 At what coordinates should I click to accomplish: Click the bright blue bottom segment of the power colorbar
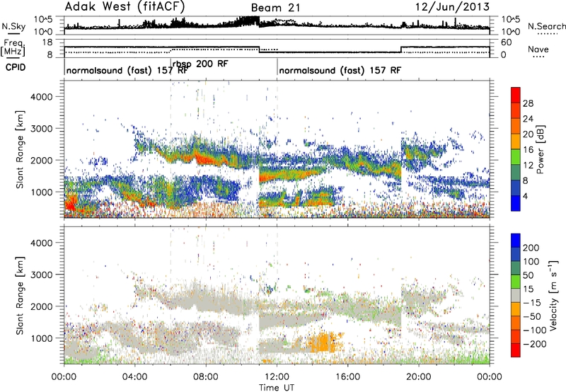(x=516, y=203)
